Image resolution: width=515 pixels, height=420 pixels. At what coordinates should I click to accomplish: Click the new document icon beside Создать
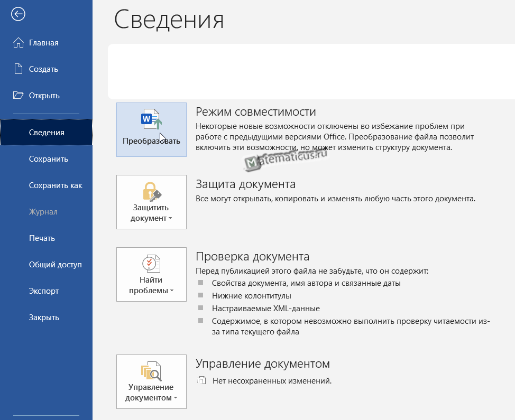point(19,69)
